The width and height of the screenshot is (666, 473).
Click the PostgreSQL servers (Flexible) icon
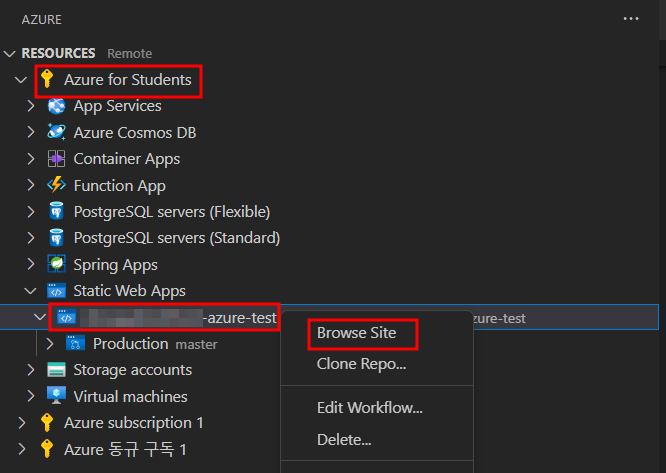pos(56,212)
